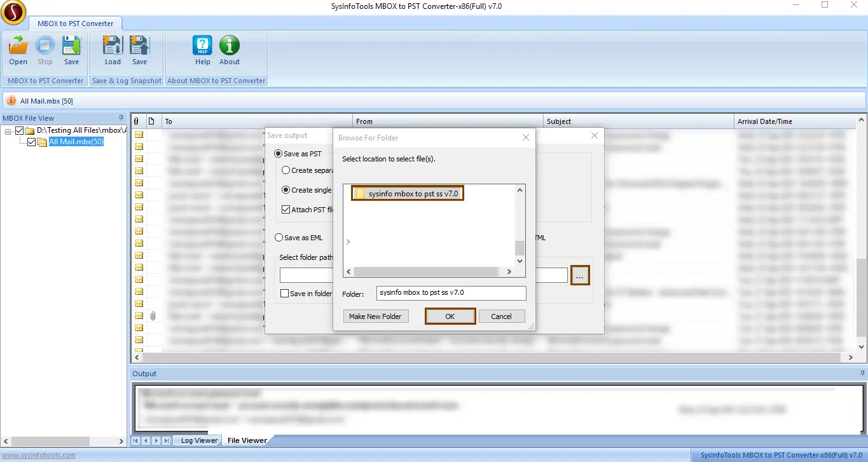The height and width of the screenshot is (462, 868).
Task: Select the Save as PST radio button
Action: (x=279, y=154)
